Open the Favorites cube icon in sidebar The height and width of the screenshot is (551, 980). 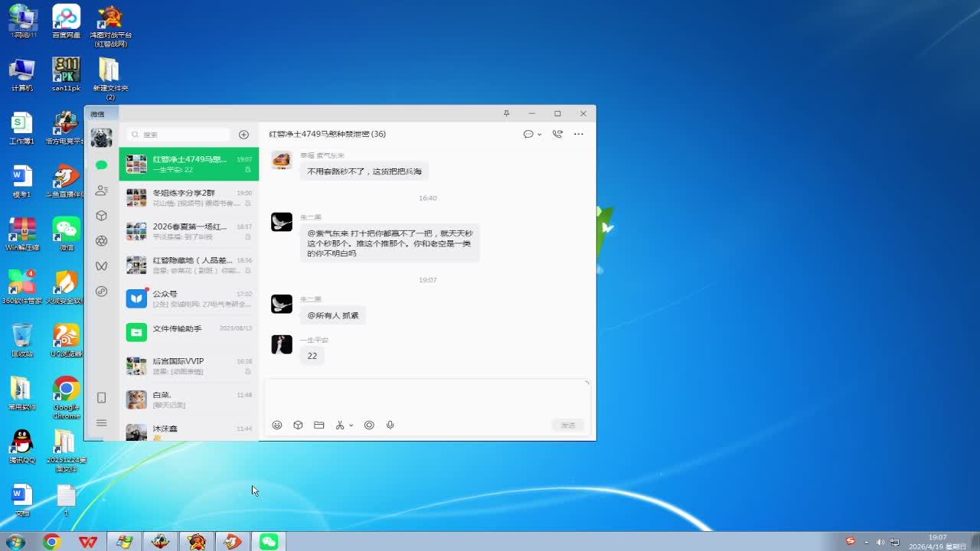(101, 216)
